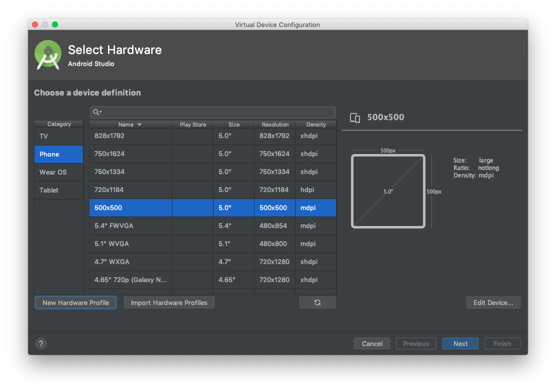Select the TV category
This screenshot has width=556, height=392.
pos(58,136)
